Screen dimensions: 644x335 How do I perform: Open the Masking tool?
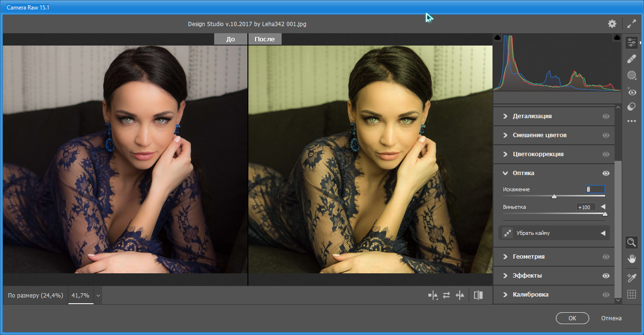631,75
